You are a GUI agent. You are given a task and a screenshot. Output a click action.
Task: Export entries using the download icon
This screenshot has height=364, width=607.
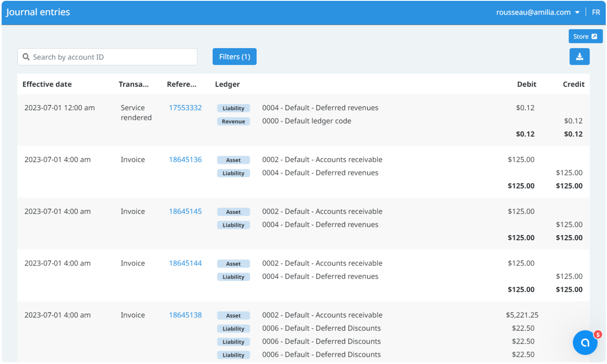click(x=579, y=57)
